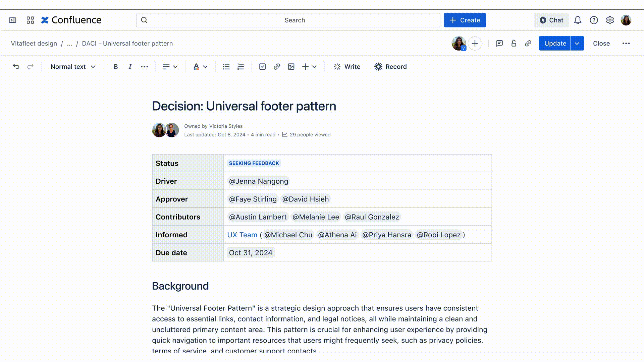The width and height of the screenshot is (644, 362).
Task: Click the Search field
Action: (288, 20)
